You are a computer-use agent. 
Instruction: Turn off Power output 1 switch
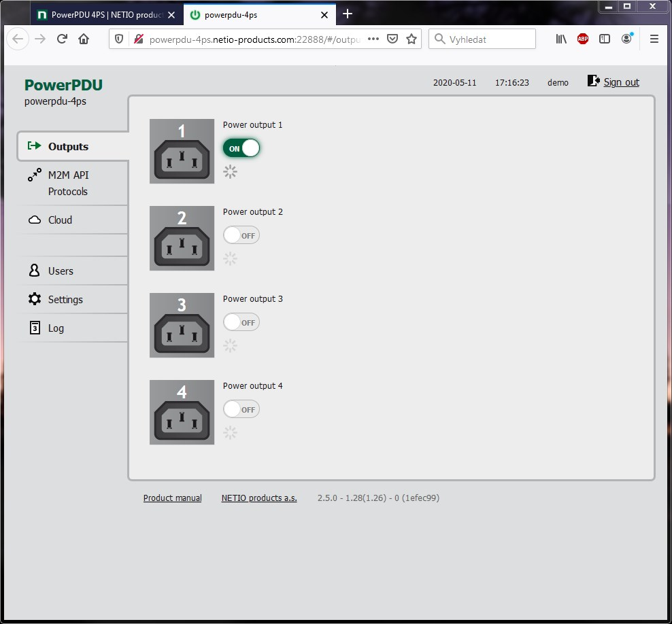pyautogui.click(x=241, y=148)
